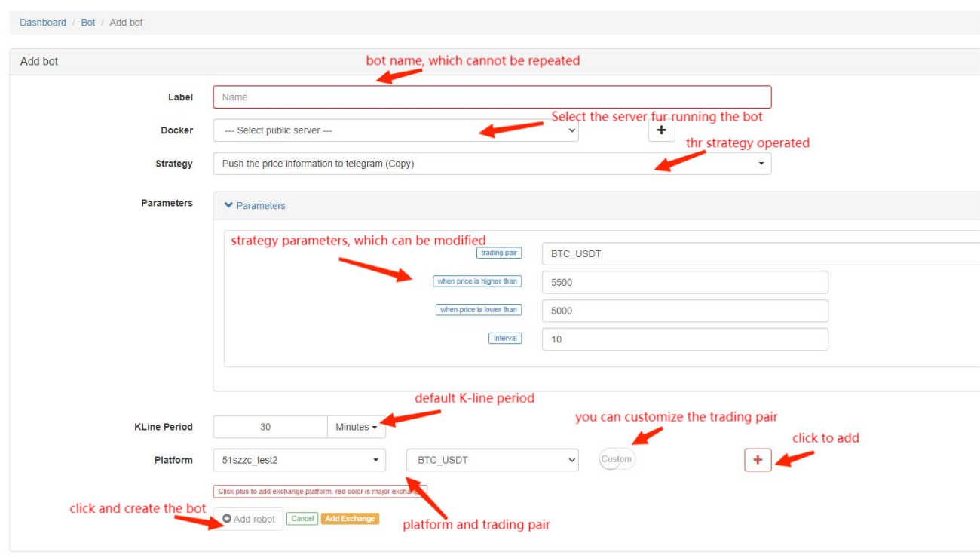Click the 'Strategy' label
Image resolution: width=980 pixels, height=555 pixels.
[174, 164]
